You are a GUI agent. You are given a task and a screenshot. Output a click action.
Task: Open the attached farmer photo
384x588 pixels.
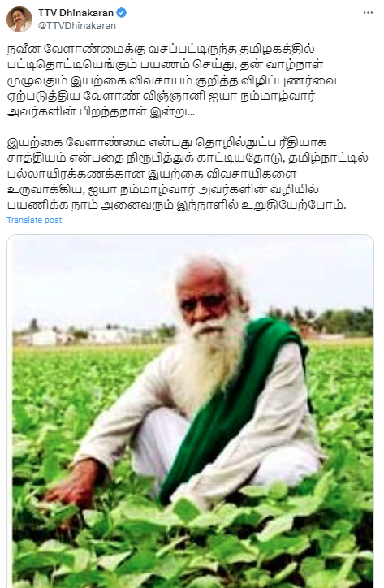click(x=191, y=411)
